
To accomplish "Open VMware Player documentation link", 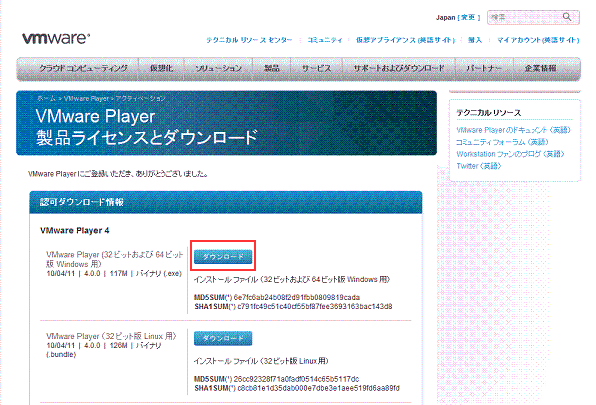I will point(513,130).
